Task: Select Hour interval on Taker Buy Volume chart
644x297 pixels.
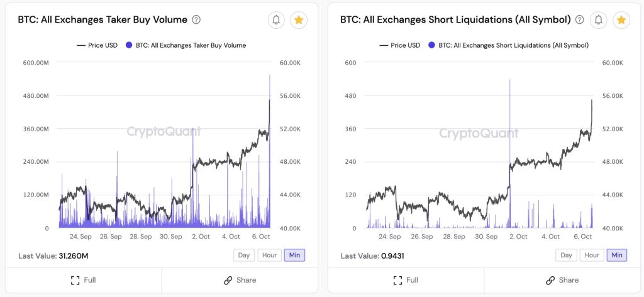Action: point(269,255)
